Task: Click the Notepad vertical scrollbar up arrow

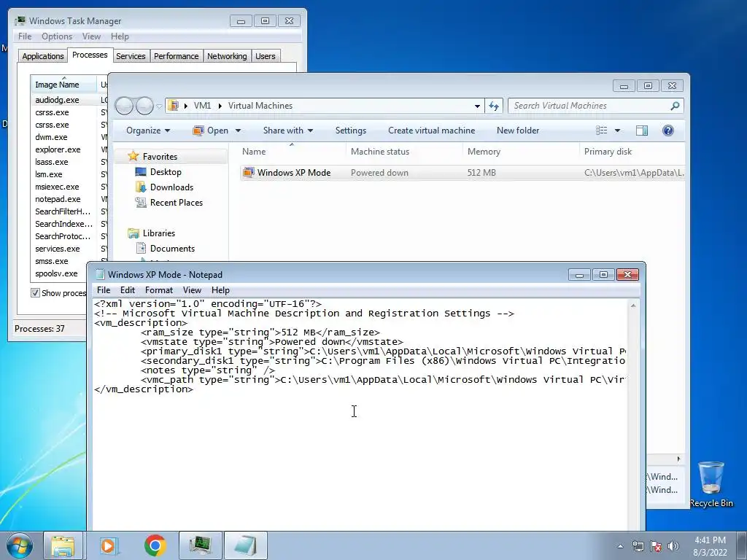Action: (633, 306)
